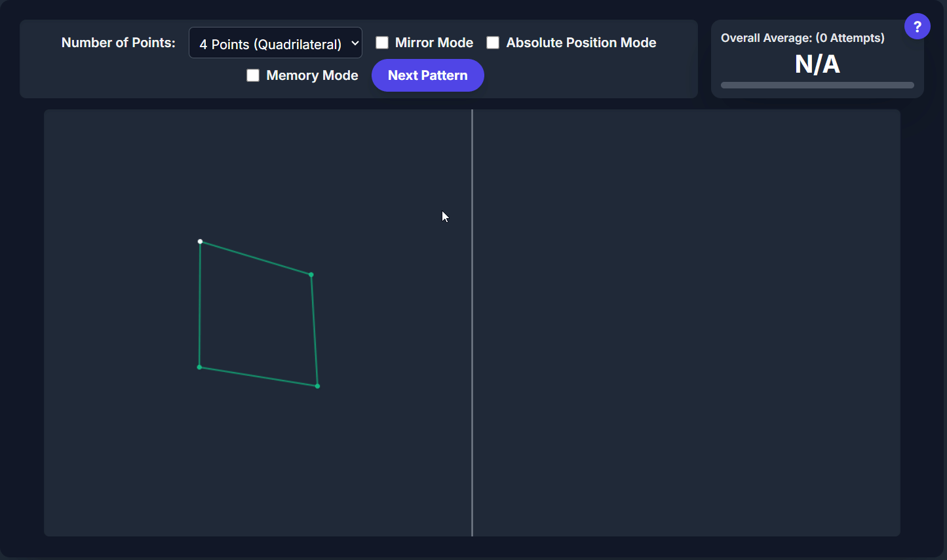Screen dimensions: 947x560
Task: Click the 'Absolute Position Mode' label text
Action: tap(581, 43)
